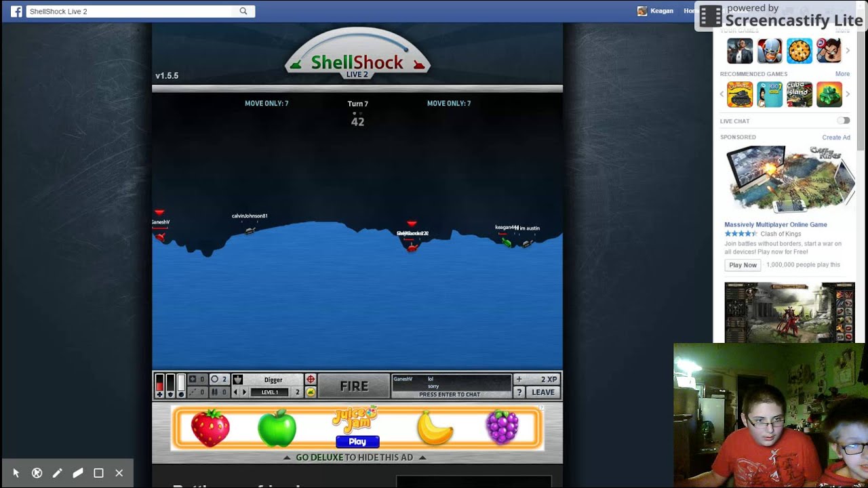Image resolution: width=868 pixels, height=488 pixels.
Task: Open the green tank recommended game
Action: (x=829, y=94)
